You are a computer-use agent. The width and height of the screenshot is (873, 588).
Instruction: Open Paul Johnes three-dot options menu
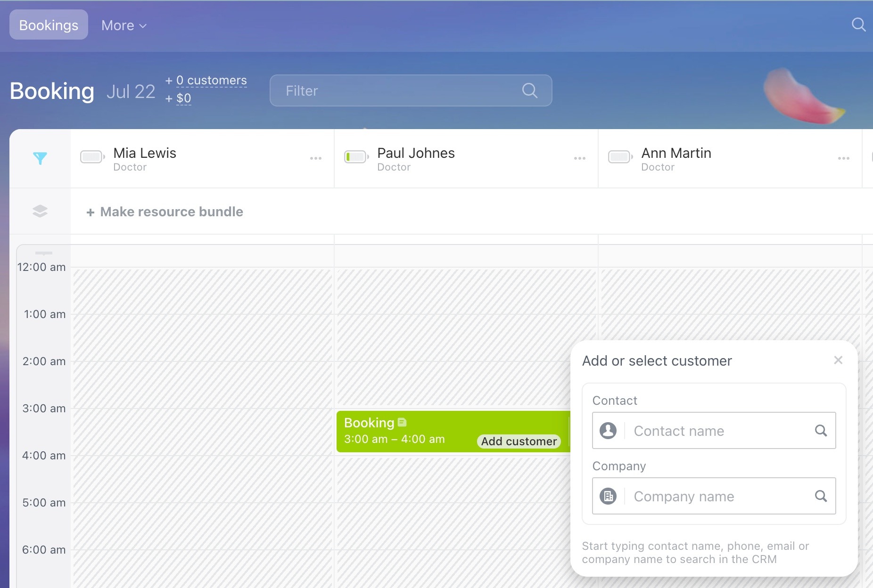(580, 158)
